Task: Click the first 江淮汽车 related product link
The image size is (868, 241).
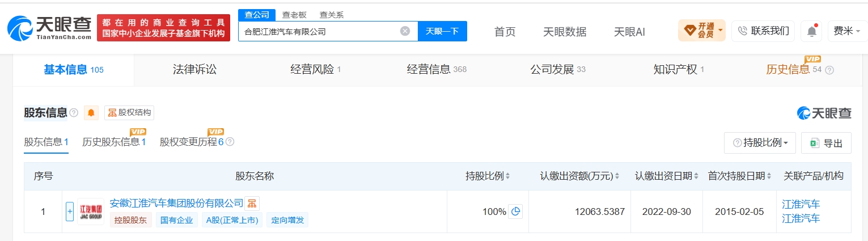Action: pos(801,204)
